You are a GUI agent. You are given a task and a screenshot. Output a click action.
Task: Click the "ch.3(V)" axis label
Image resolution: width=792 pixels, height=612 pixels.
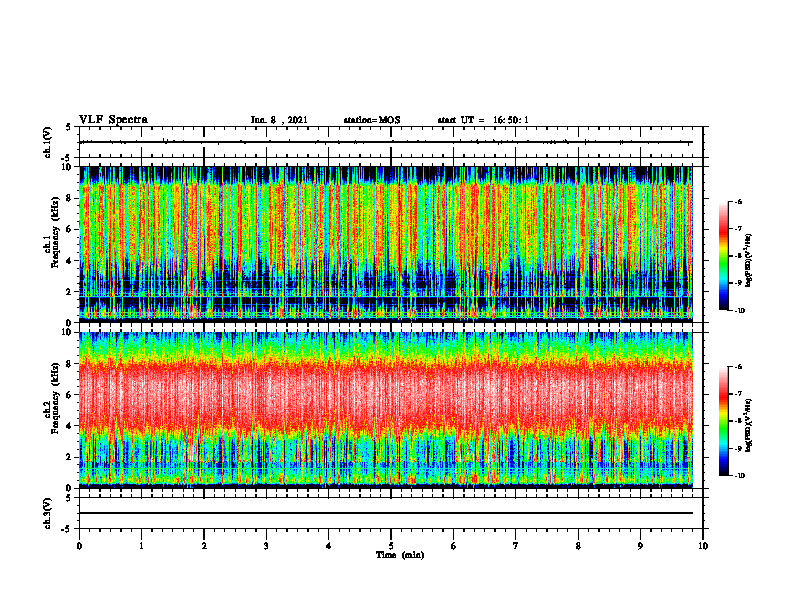[47, 513]
